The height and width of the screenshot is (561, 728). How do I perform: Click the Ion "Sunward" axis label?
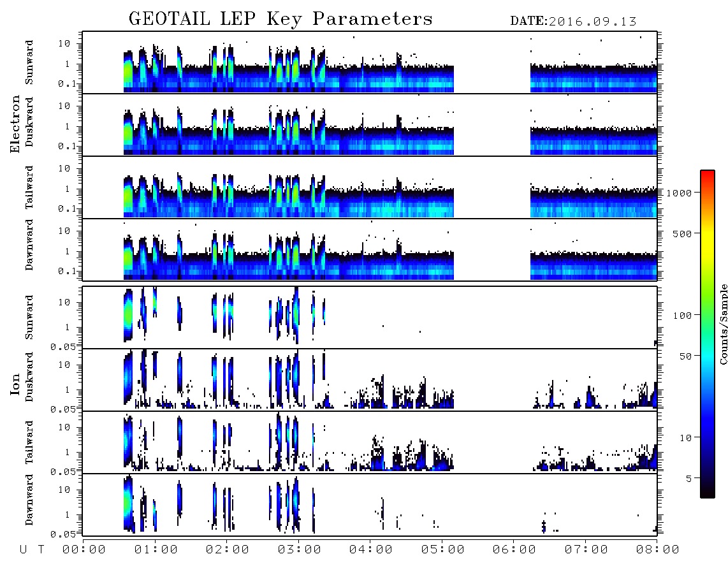(29, 317)
